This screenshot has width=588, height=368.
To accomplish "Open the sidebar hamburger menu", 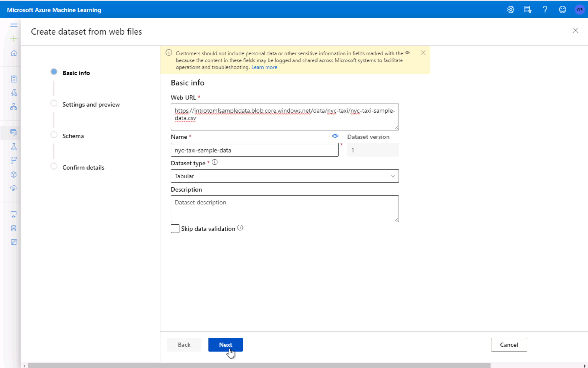I will coord(14,25).
